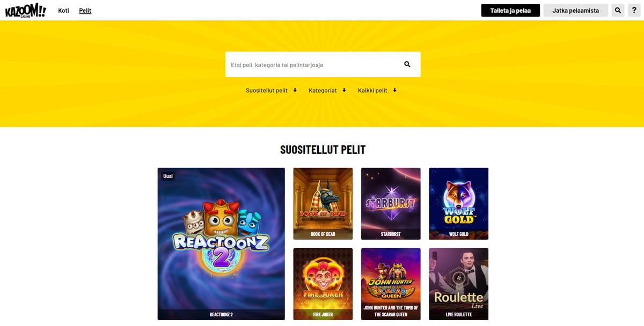Click the Talleta ja pelaa button
The width and height of the screenshot is (644, 326).
pos(510,10)
